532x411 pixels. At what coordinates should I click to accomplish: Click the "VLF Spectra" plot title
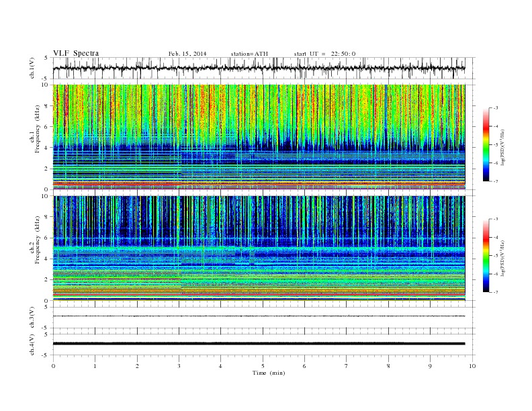(x=76, y=53)
